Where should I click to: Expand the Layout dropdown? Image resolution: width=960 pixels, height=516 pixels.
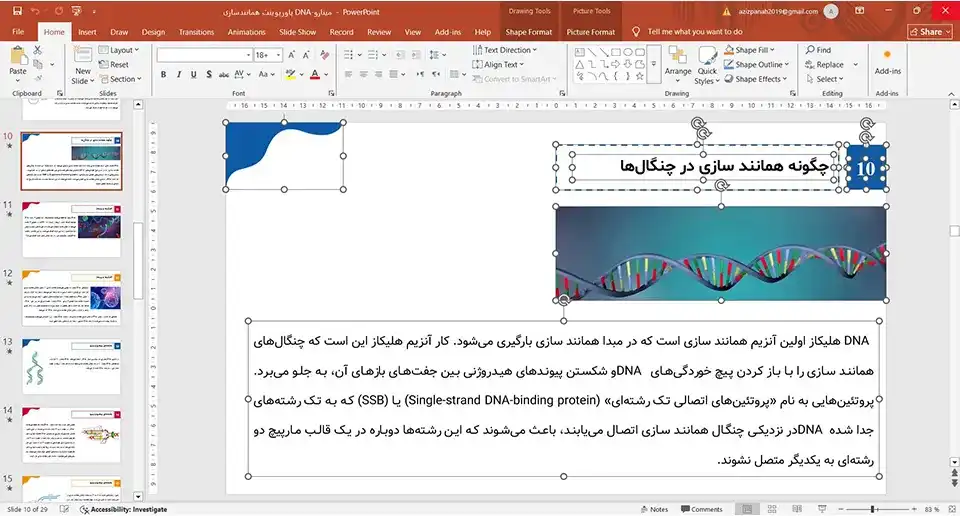coord(119,50)
